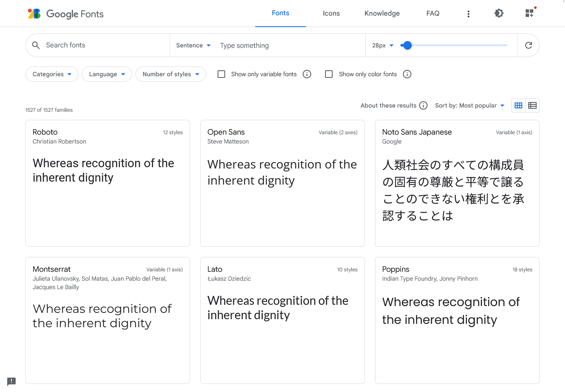
Task: Check Show only color fonts
Action: click(329, 74)
